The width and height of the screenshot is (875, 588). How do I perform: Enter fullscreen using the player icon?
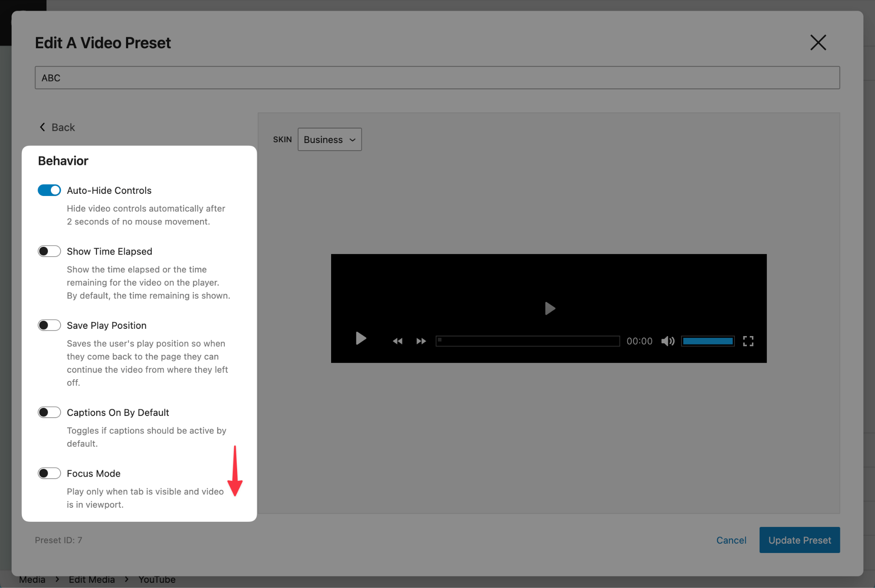(748, 341)
